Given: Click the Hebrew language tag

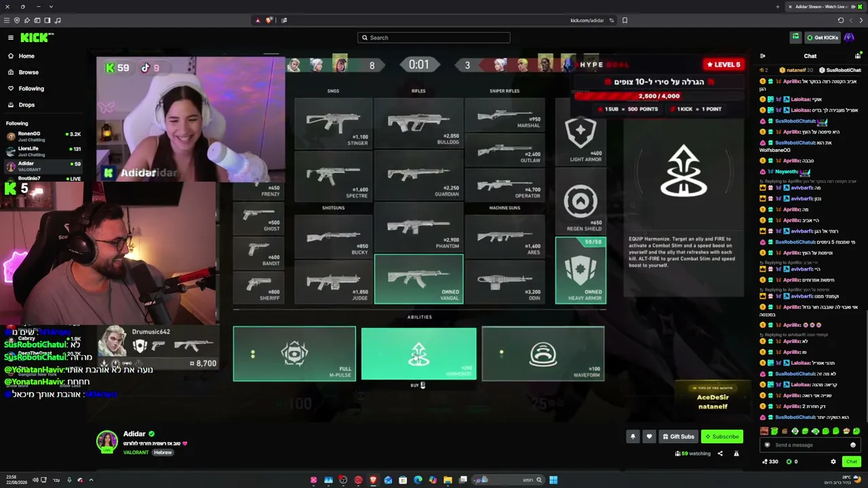Looking at the screenshot, I should (x=163, y=453).
